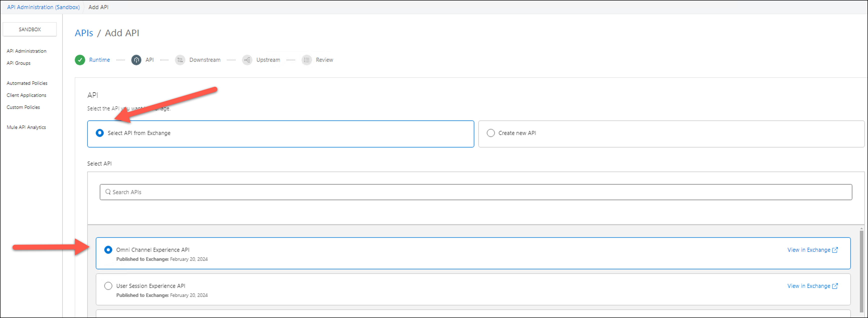The height and width of the screenshot is (318, 868).
Task: Open Custom Policies in the sidebar
Action: click(x=23, y=107)
